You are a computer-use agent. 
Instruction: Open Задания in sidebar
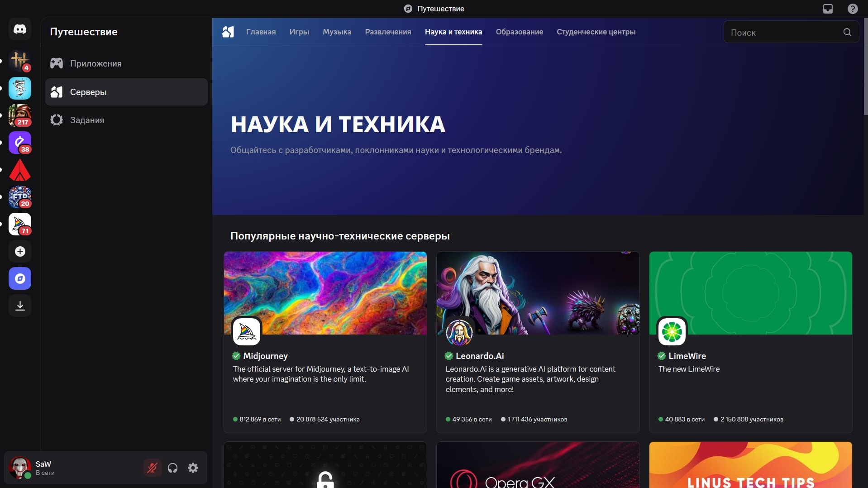pyautogui.click(x=126, y=120)
